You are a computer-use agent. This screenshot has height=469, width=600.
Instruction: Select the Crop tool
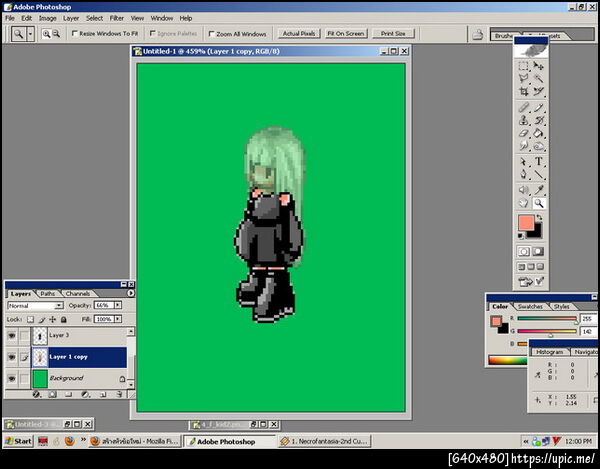click(523, 91)
